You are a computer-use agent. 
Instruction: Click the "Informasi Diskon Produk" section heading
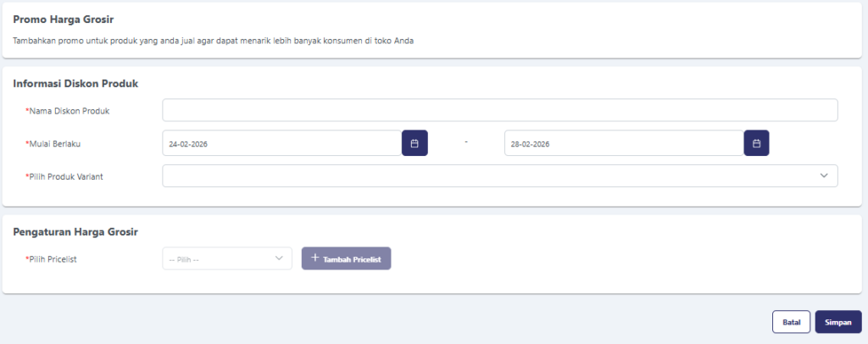(75, 83)
